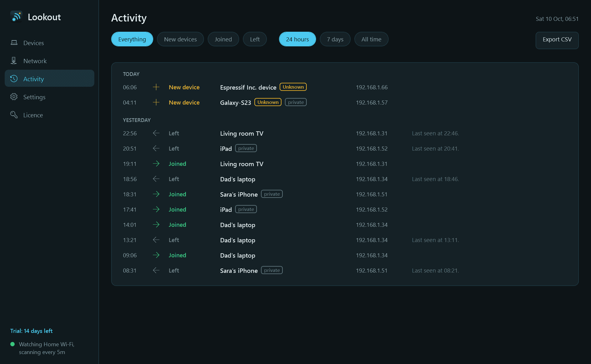This screenshot has height=364, width=591.
Task: Select the 24 hours time range
Action: pyautogui.click(x=297, y=39)
